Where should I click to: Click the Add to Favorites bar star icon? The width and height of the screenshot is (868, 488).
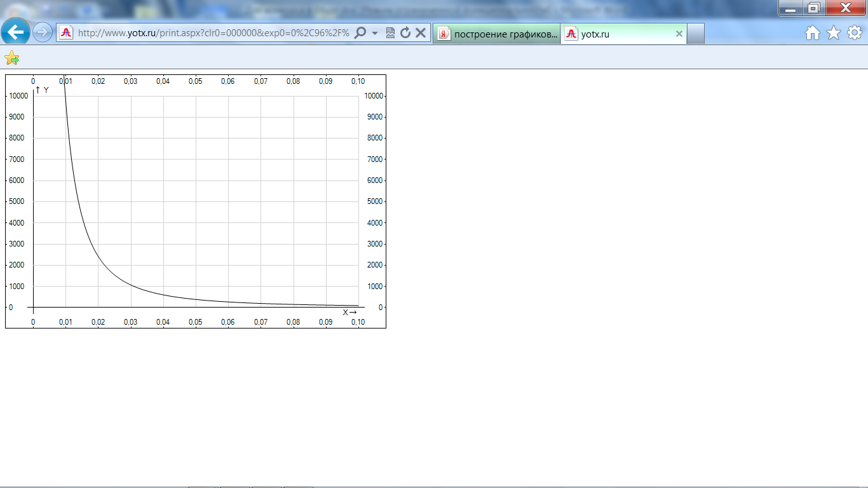(x=11, y=58)
